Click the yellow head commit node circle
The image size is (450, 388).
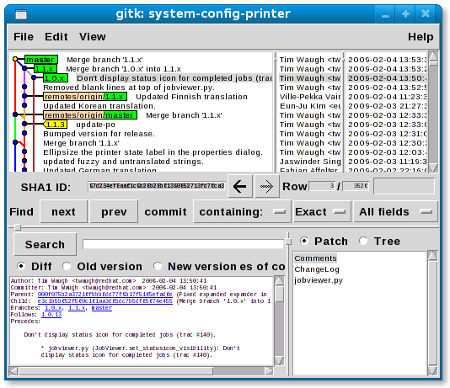pos(15,59)
